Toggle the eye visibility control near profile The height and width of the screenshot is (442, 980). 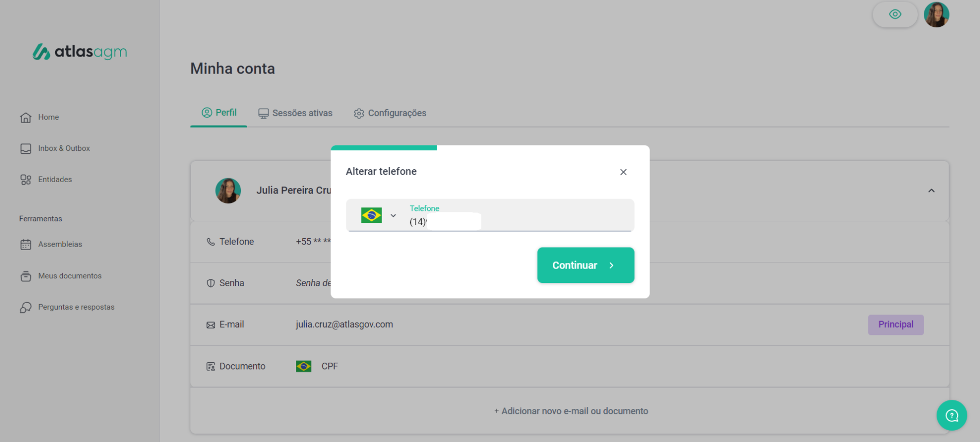pos(895,14)
